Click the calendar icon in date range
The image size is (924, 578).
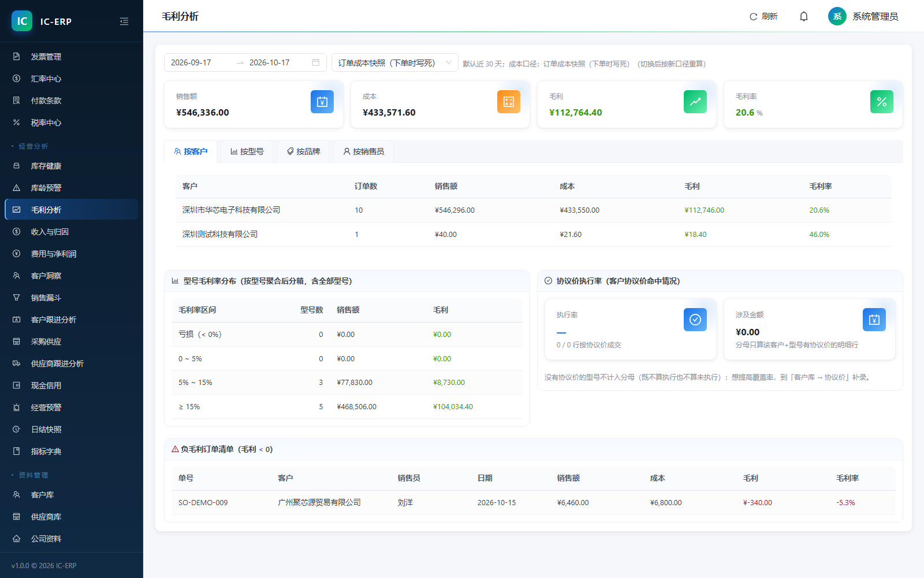pos(316,62)
